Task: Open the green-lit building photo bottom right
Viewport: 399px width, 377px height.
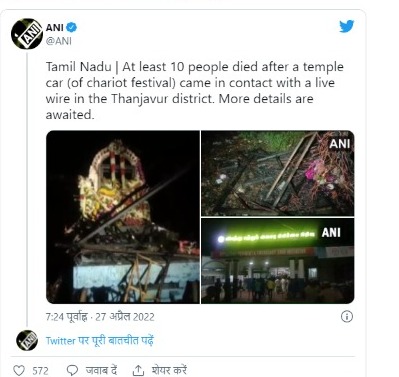Action: [278, 261]
